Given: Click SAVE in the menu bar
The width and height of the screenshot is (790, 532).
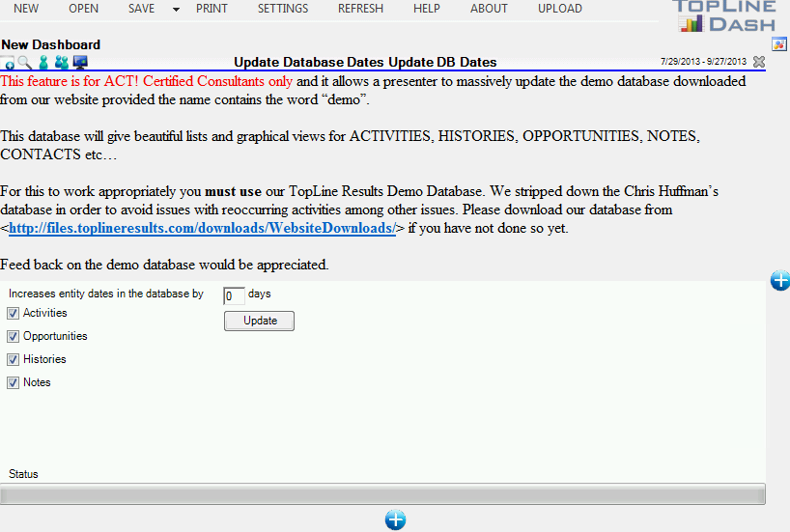Looking at the screenshot, I should 141,9.
